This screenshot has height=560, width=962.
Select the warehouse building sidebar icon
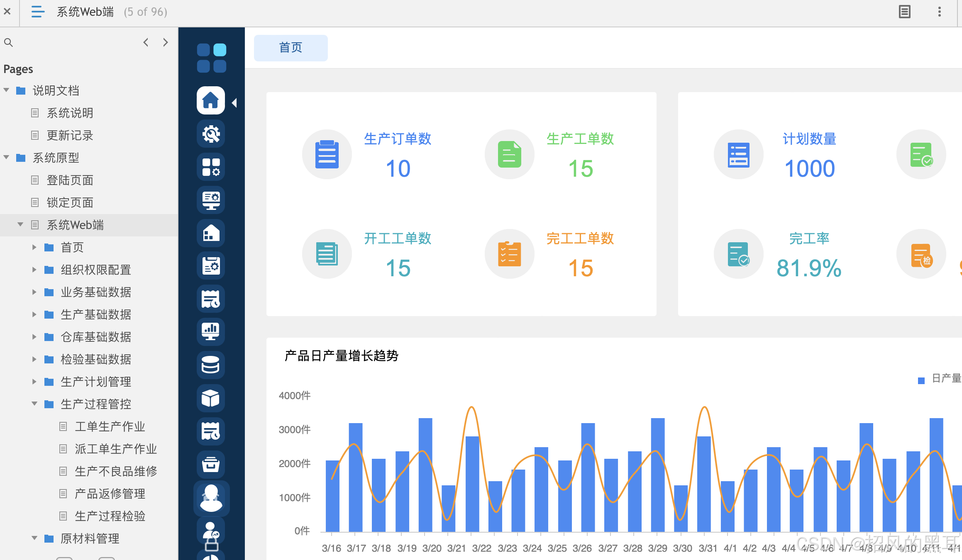coord(211,233)
